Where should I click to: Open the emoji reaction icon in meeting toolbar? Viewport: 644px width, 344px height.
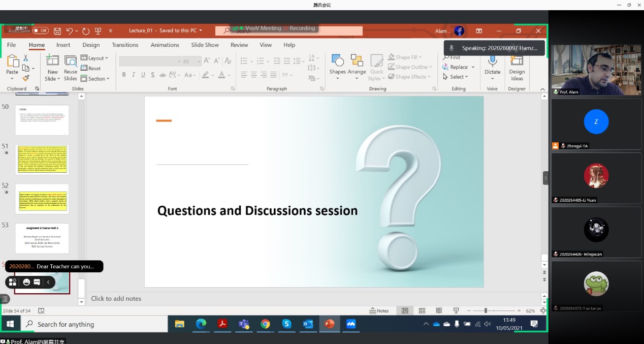[x=26, y=282]
